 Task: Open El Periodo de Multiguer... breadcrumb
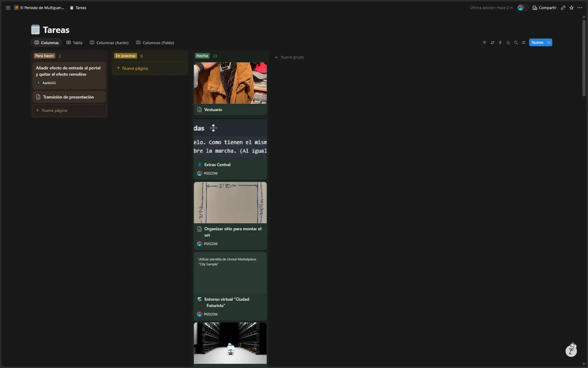(39, 8)
